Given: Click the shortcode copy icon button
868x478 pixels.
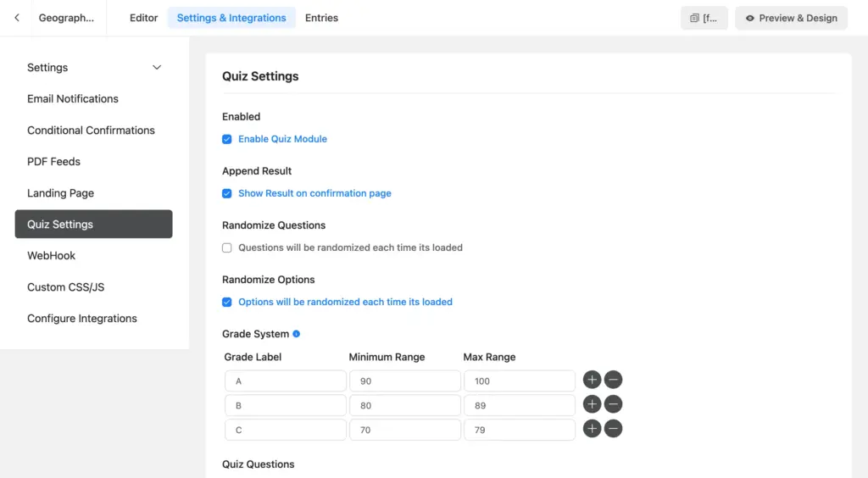Looking at the screenshot, I should tap(704, 19).
